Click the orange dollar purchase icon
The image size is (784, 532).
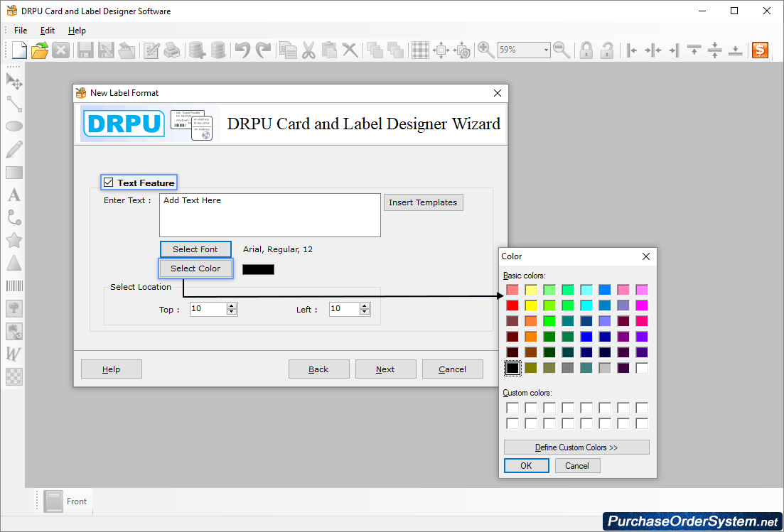click(760, 50)
